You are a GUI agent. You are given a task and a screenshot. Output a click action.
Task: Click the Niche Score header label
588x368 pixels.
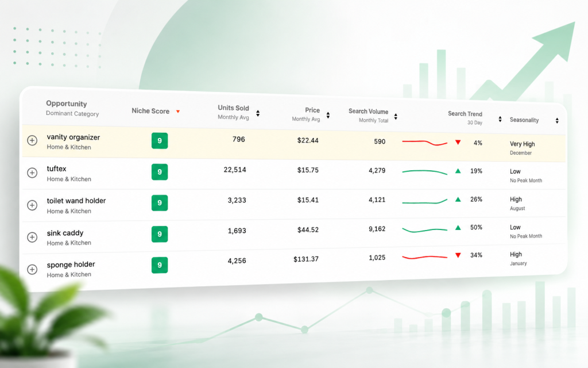click(x=150, y=111)
